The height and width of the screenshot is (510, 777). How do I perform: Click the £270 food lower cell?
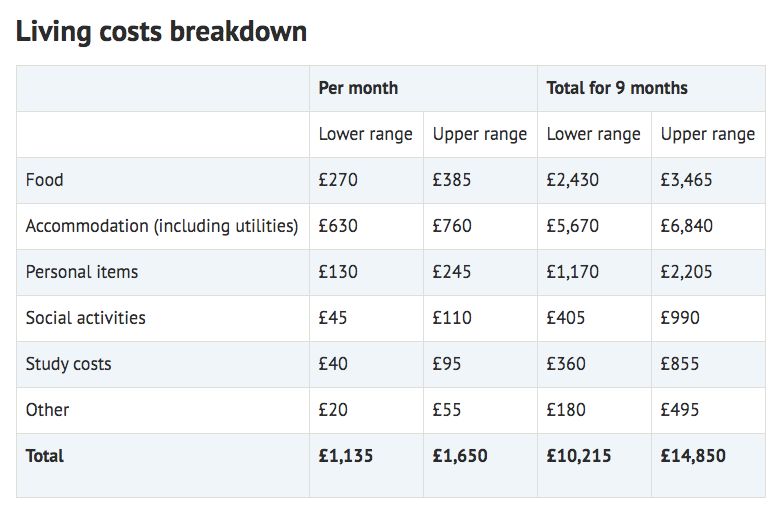pos(338,180)
